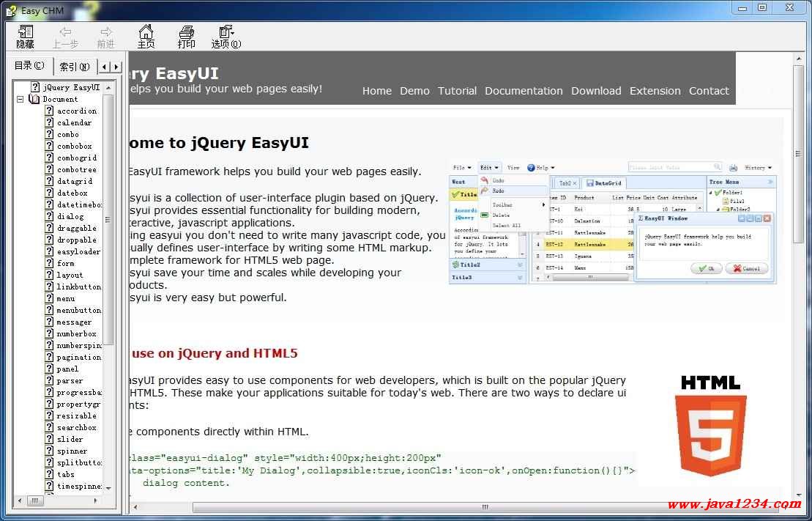Click the Forward (前进) arrow icon
The height and width of the screenshot is (521, 812).
106,32
